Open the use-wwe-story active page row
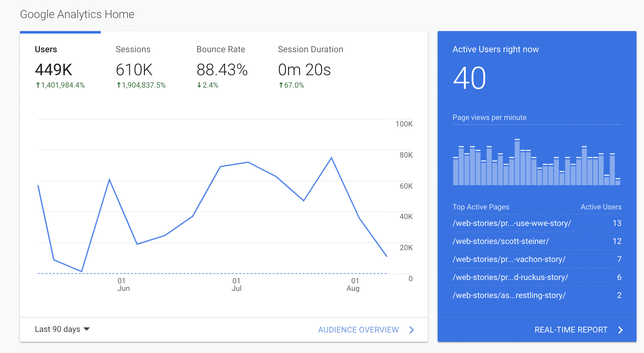The width and height of the screenshot is (644, 353). (512, 223)
